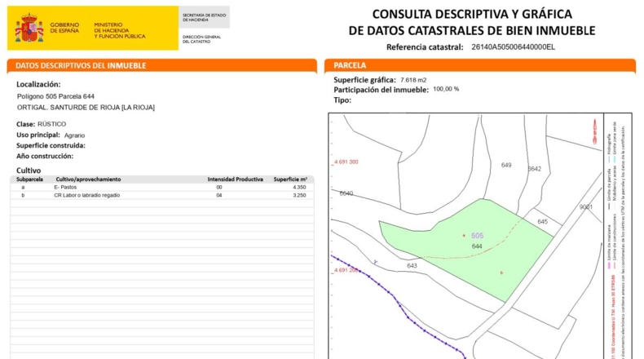
Task: Click the '7.618 m2' surface value
Action: tap(413, 80)
